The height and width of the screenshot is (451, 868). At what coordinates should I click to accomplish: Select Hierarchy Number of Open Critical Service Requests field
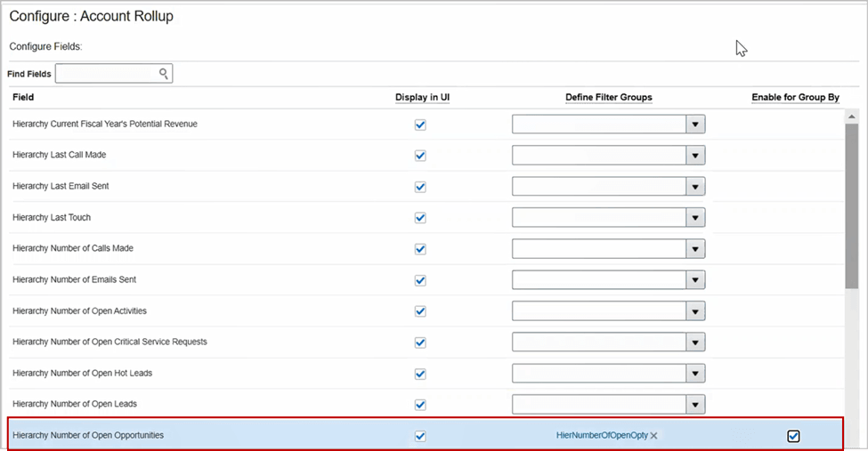[110, 342]
